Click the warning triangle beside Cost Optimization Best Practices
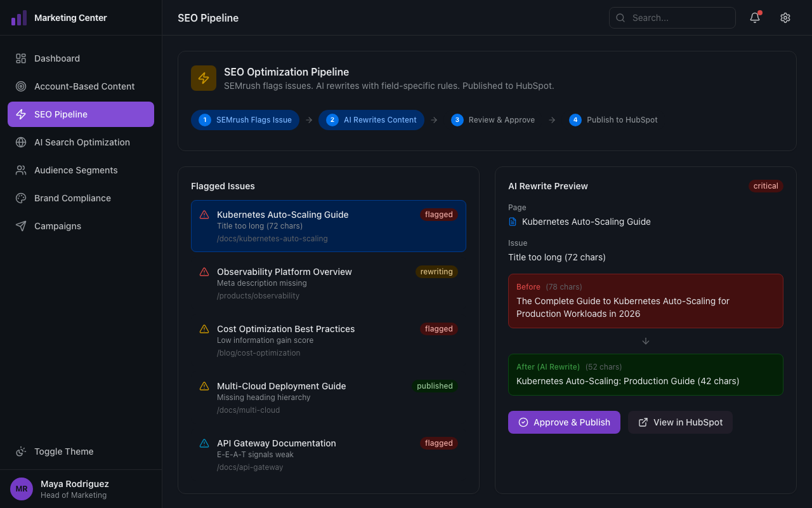The height and width of the screenshot is (508, 812). [204, 328]
